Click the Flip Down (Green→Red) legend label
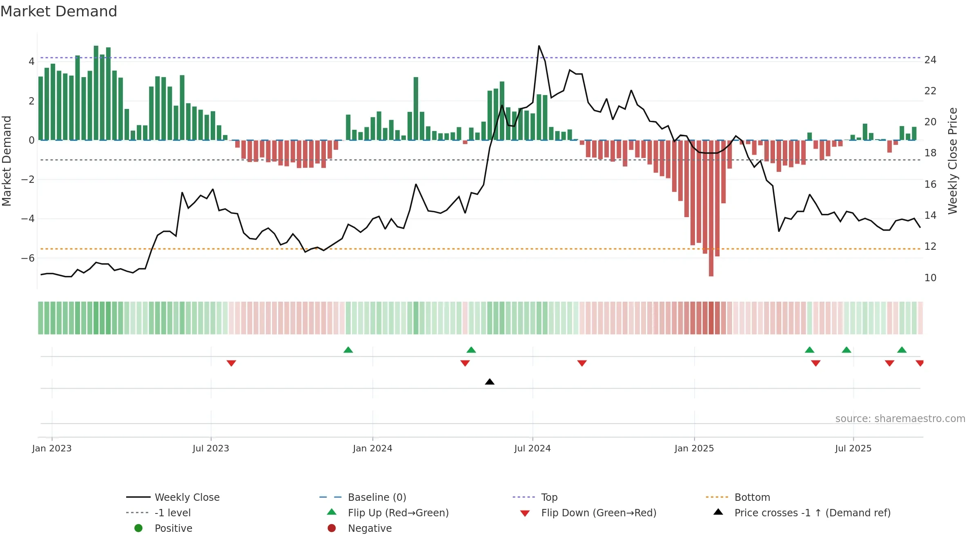This screenshot has height=551, width=980. pyautogui.click(x=599, y=513)
